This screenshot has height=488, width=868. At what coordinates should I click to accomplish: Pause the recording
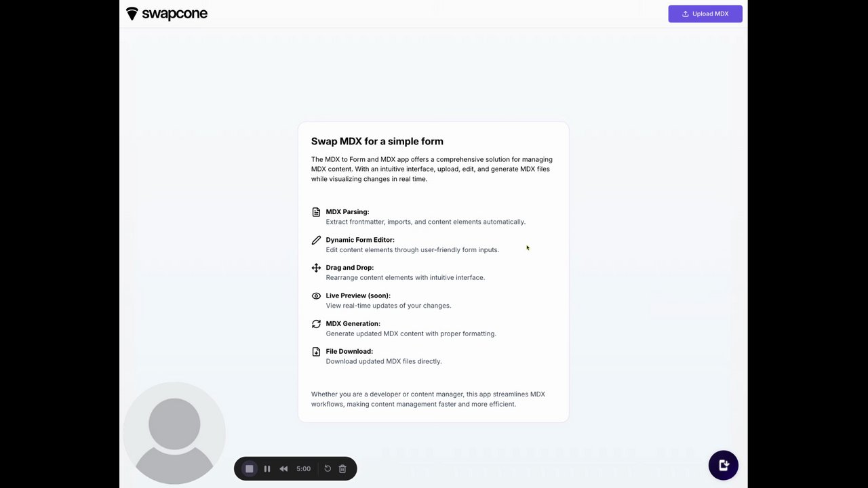click(267, 468)
